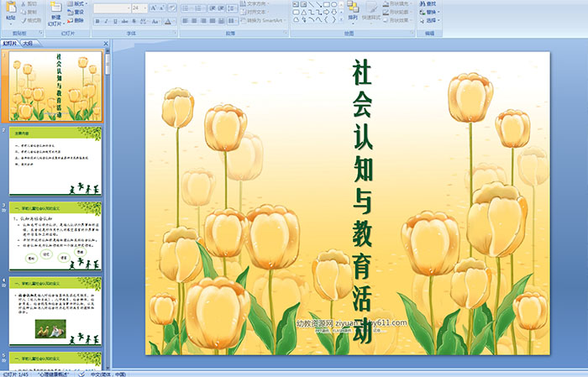Select the Down Arrow block shape
588x377 pixels.
pos(334,13)
